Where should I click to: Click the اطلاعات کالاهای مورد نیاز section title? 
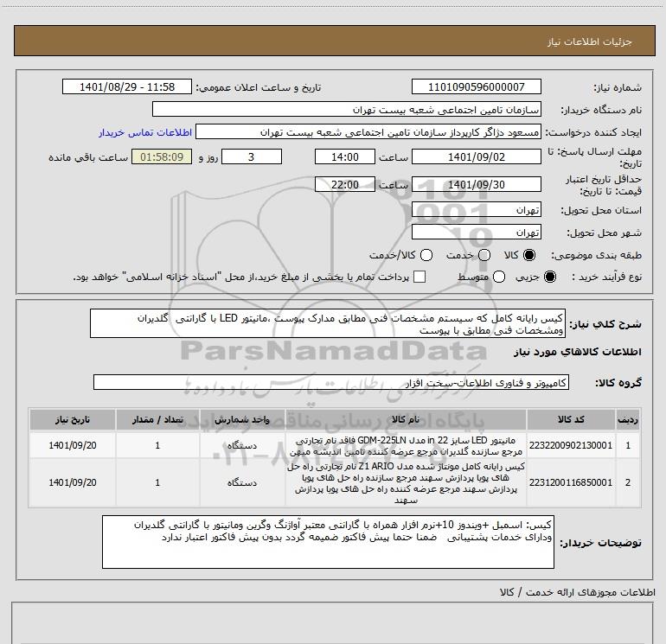click(x=577, y=352)
